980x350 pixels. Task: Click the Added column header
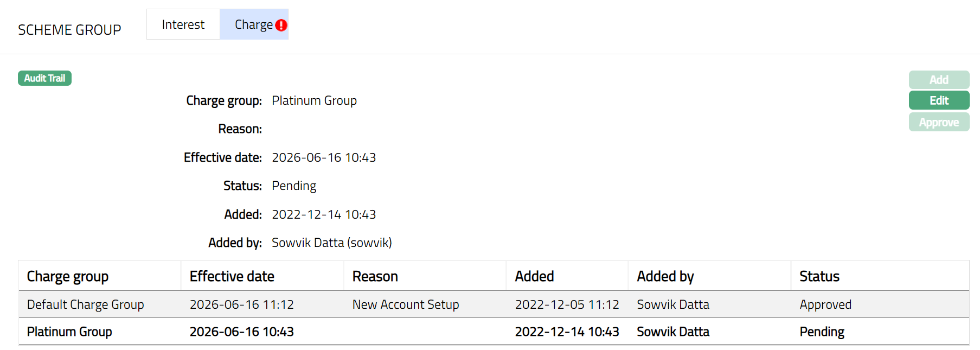click(534, 276)
